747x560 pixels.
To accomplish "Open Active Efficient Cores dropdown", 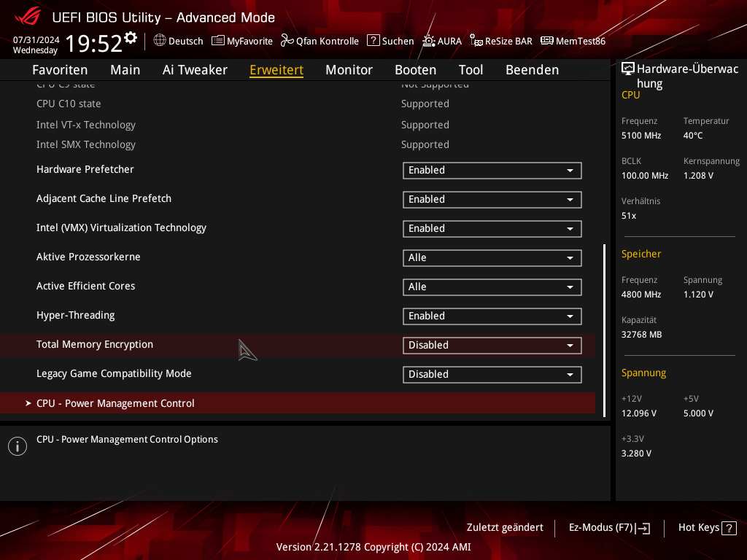I will click(492, 287).
